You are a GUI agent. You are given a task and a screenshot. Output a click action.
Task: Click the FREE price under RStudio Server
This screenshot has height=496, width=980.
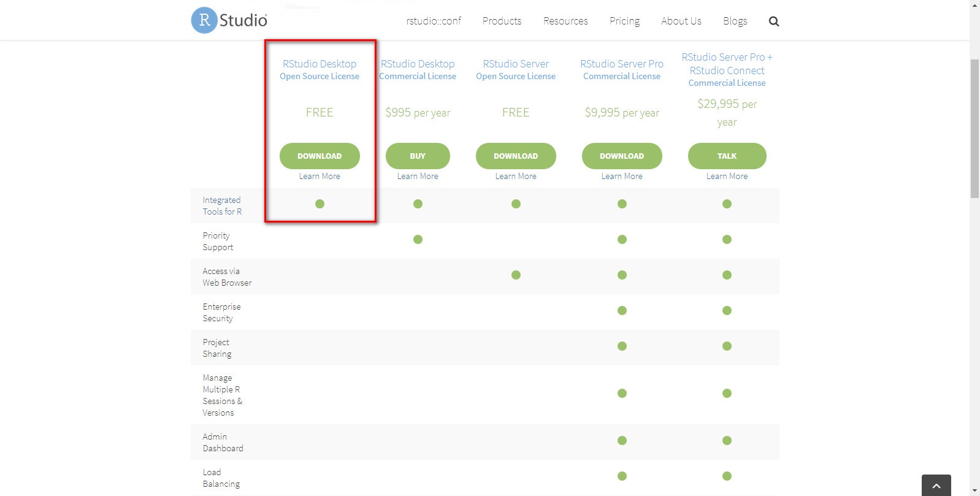click(516, 112)
